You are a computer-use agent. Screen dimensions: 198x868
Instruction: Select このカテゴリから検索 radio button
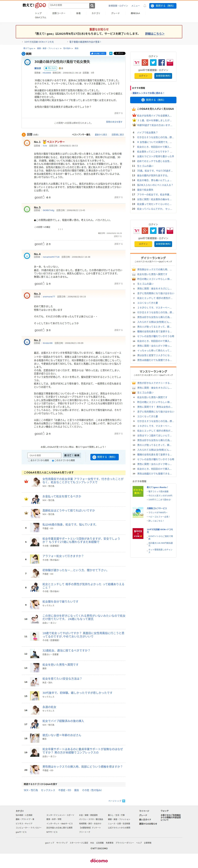53,460
